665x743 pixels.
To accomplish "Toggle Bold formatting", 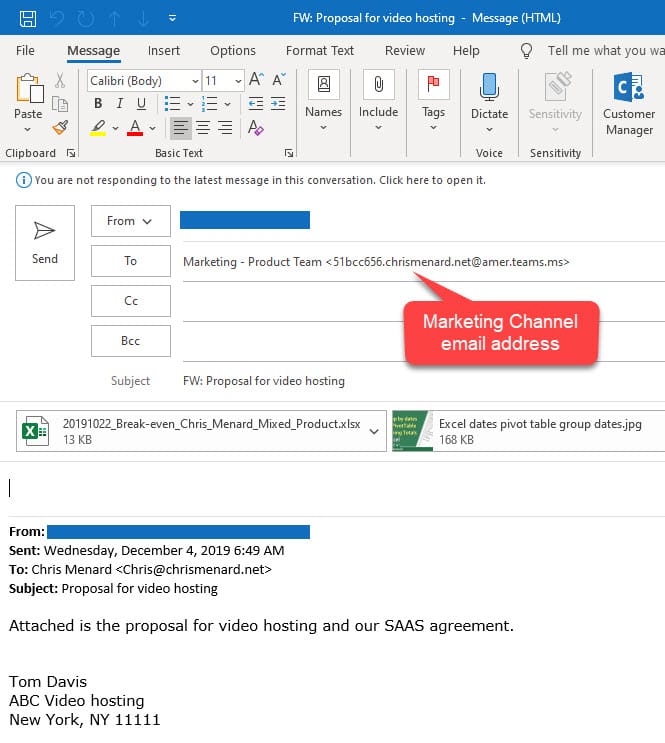I will [x=98, y=103].
